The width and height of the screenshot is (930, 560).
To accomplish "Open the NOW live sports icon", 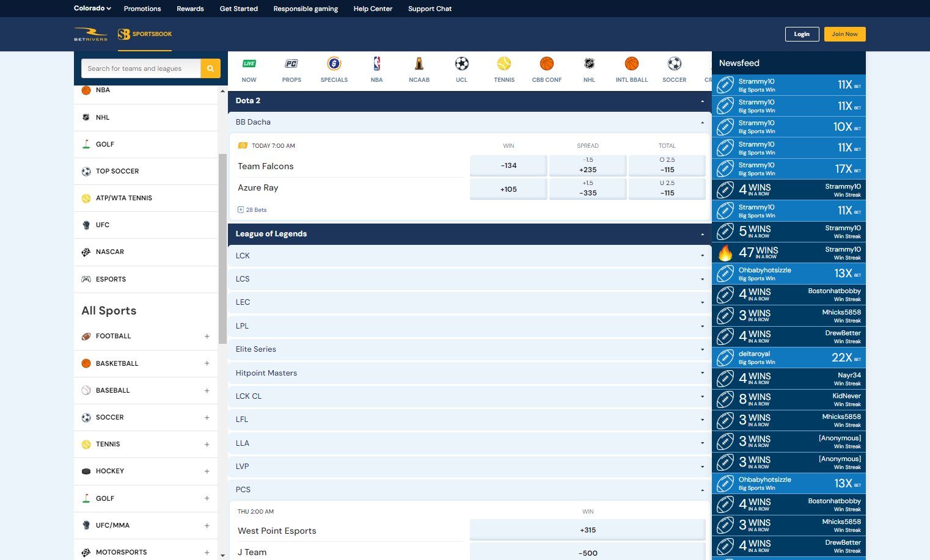I will click(x=249, y=64).
